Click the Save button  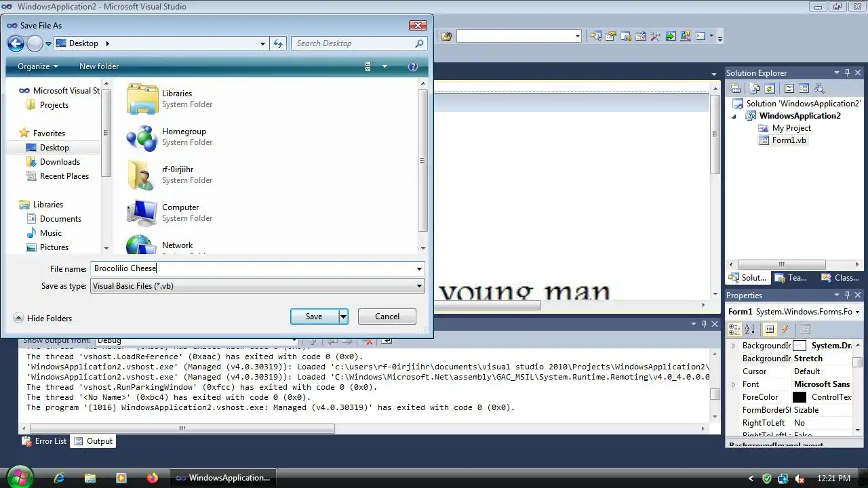tap(314, 317)
